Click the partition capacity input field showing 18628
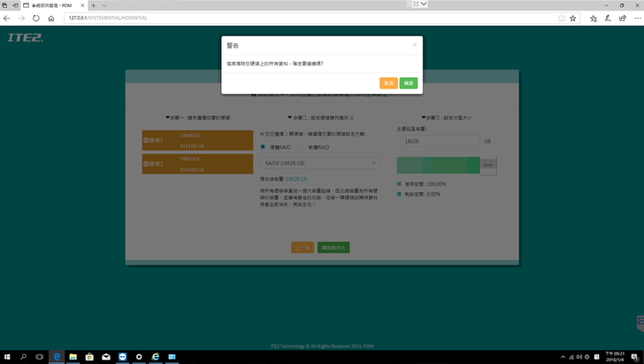Screen dimensions: 644x364 439,141
